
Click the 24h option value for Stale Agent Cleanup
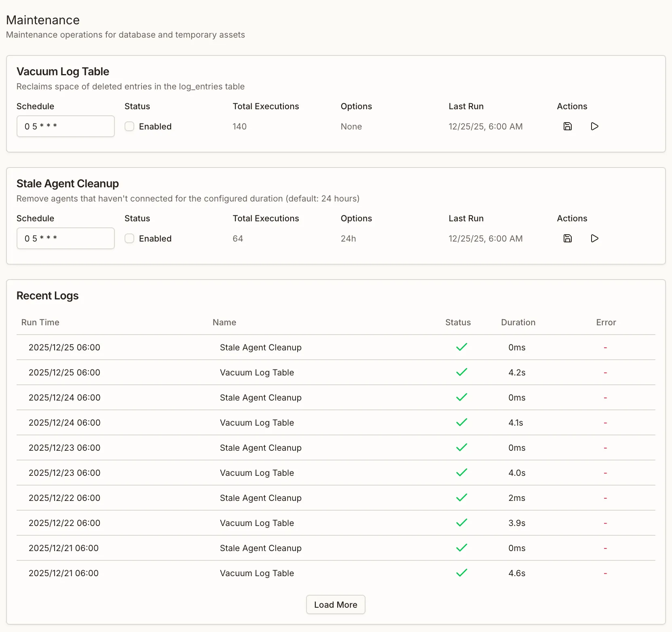pos(348,239)
